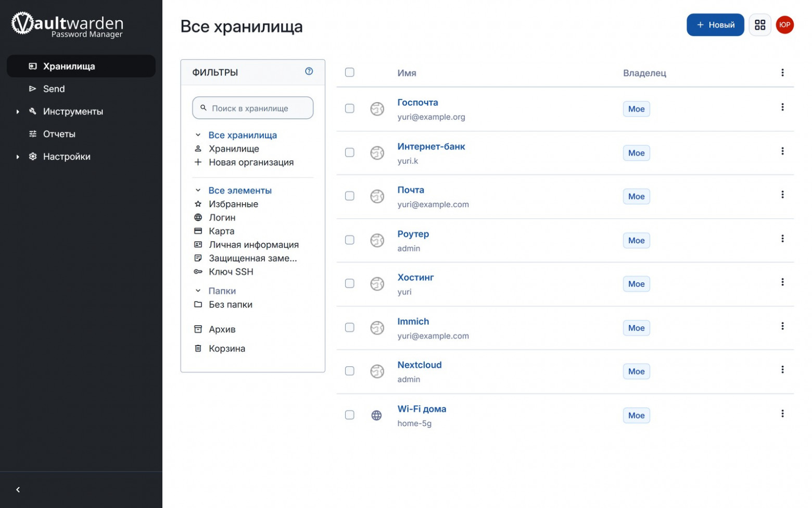
Task: Focus the Поиск в хранилище search field
Action: pos(253,108)
